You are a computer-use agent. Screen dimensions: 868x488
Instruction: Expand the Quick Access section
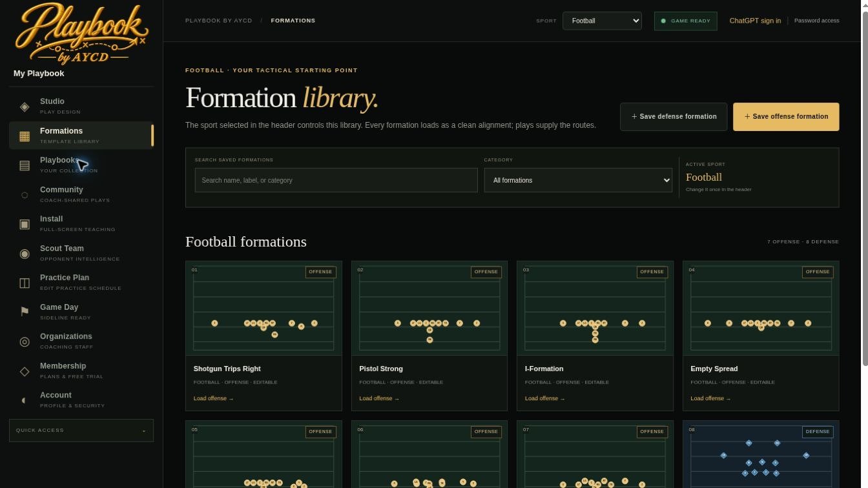pos(81,431)
